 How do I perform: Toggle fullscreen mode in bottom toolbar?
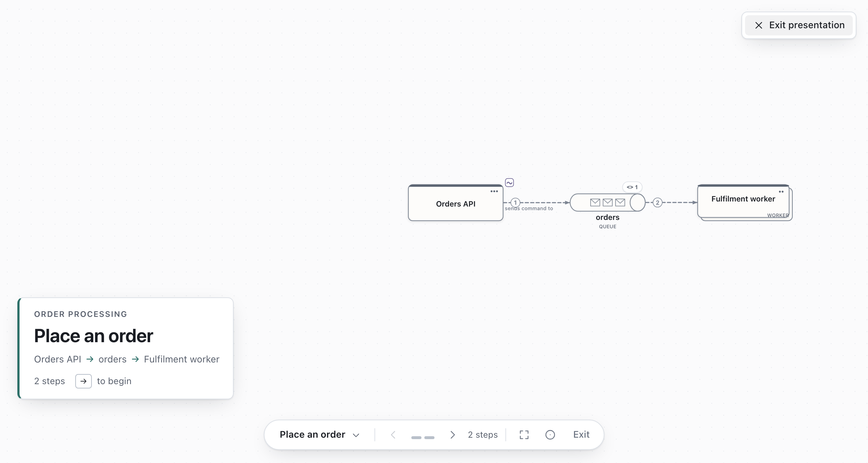click(x=524, y=435)
